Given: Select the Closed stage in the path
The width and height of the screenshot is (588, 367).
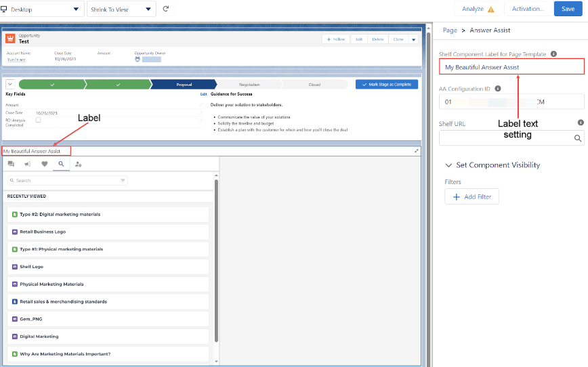Looking at the screenshot, I should point(314,85).
